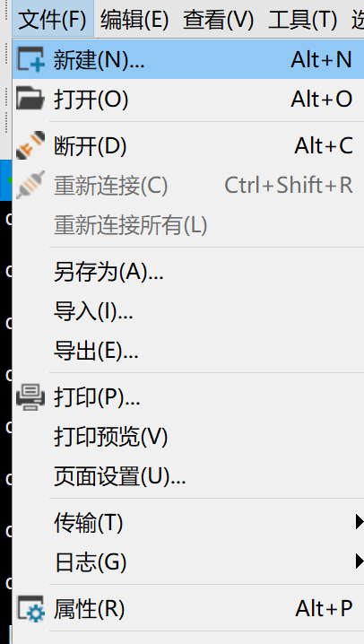Click the New session window icon
This screenshot has width=364, height=644.
[x=30, y=59]
